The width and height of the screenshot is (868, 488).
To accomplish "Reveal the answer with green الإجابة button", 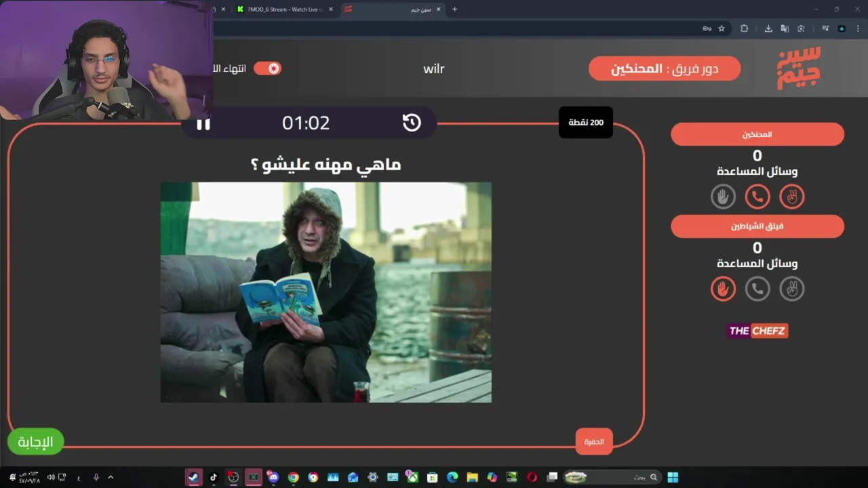I will click(35, 442).
